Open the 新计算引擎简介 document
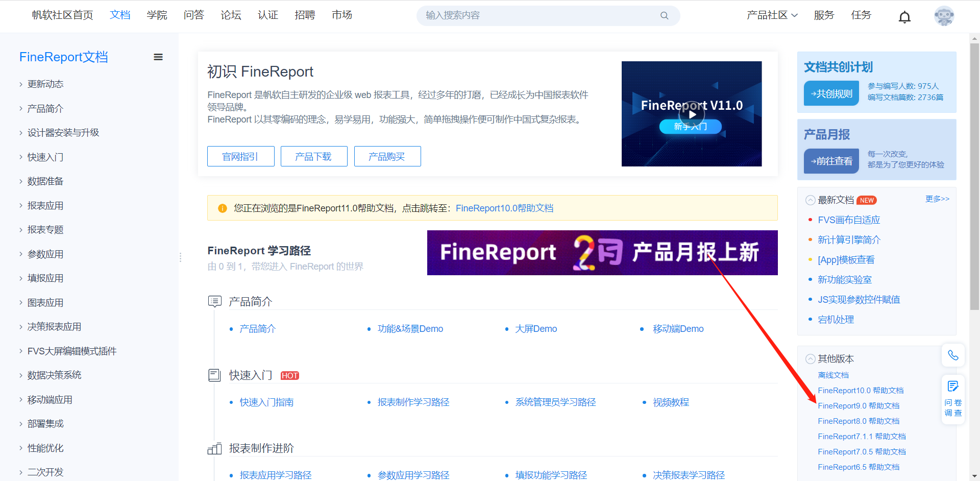Screen dimensions: 980x481 (x=849, y=240)
